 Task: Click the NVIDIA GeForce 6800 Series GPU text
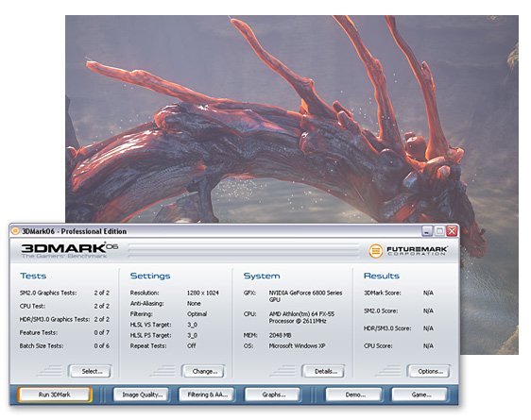point(305,296)
